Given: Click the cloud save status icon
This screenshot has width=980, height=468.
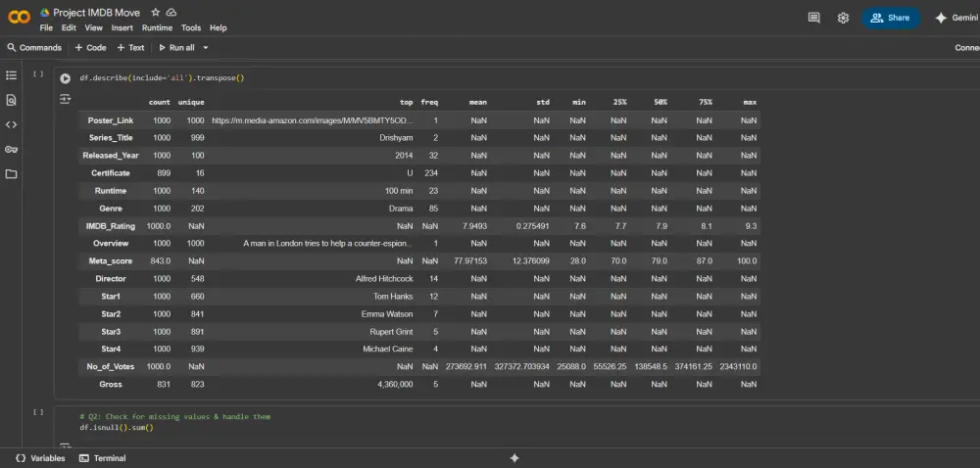Looking at the screenshot, I should click(x=171, y=13).
